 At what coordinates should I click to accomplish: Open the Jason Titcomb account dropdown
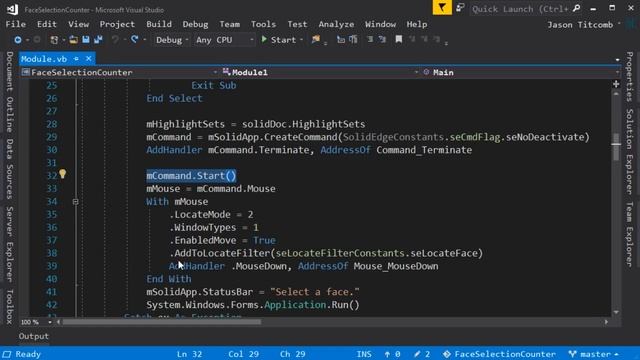pos(584,25)
